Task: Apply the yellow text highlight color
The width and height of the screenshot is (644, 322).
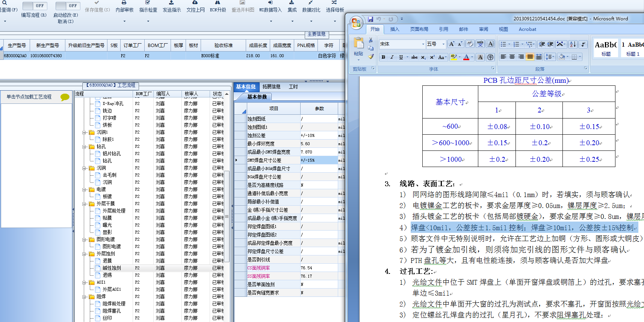Action: (454, 57)
